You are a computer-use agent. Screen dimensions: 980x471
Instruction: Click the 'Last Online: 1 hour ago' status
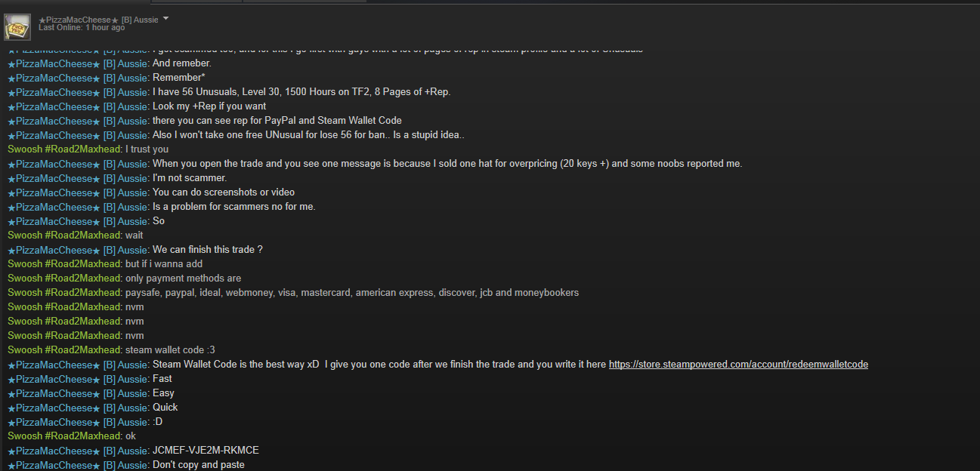pos(82,28)
